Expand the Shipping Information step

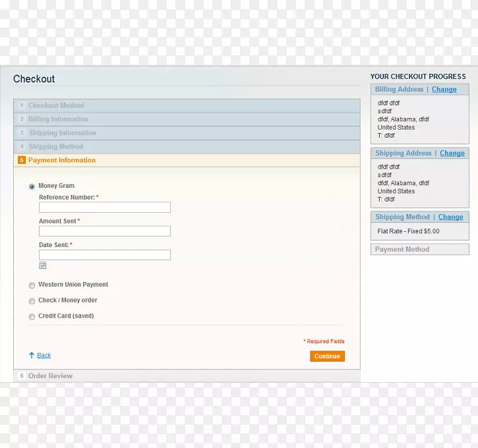62,133
